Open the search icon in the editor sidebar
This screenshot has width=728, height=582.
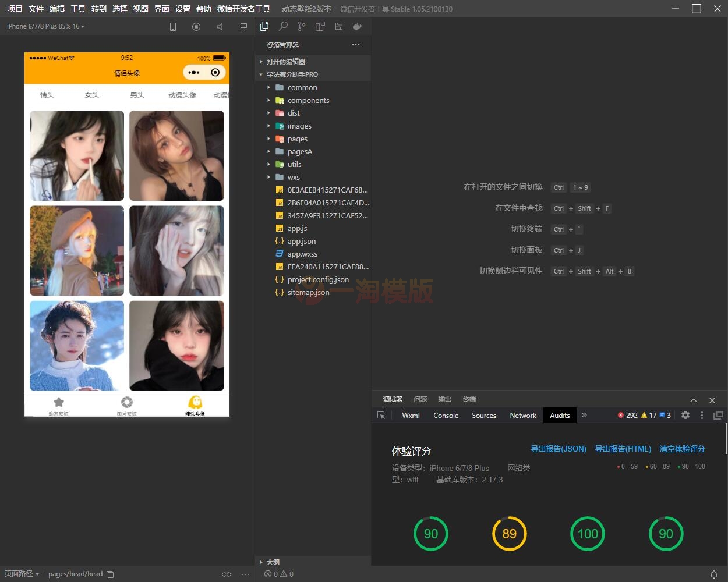283,26
